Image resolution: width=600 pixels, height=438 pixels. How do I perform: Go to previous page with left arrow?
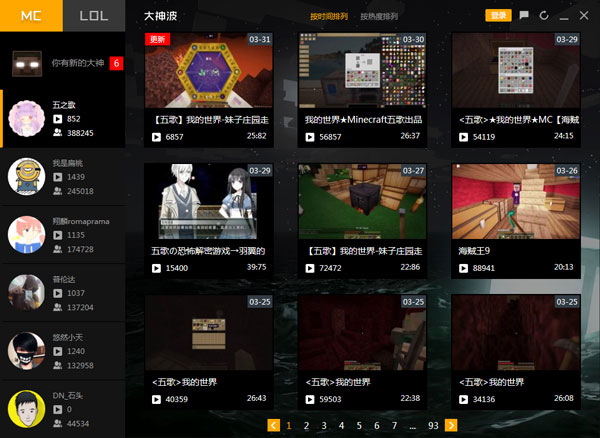click(x=274, y=425)
